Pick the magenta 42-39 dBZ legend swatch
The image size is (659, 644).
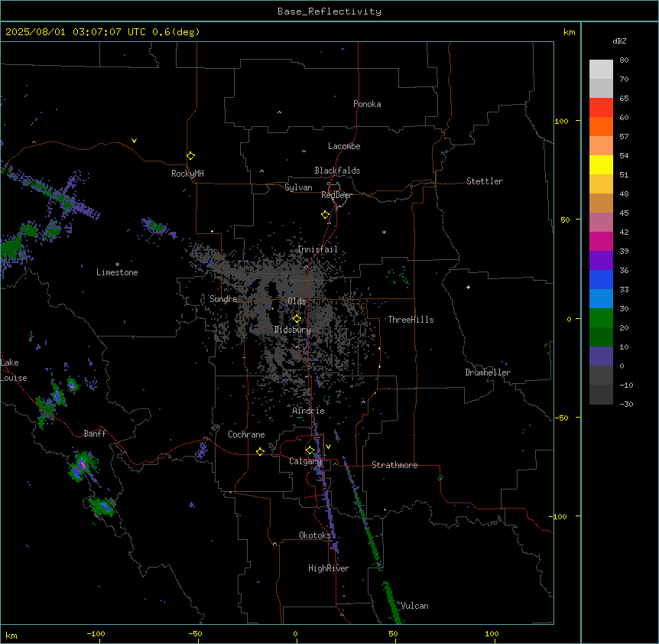click(x=601, y=241)
